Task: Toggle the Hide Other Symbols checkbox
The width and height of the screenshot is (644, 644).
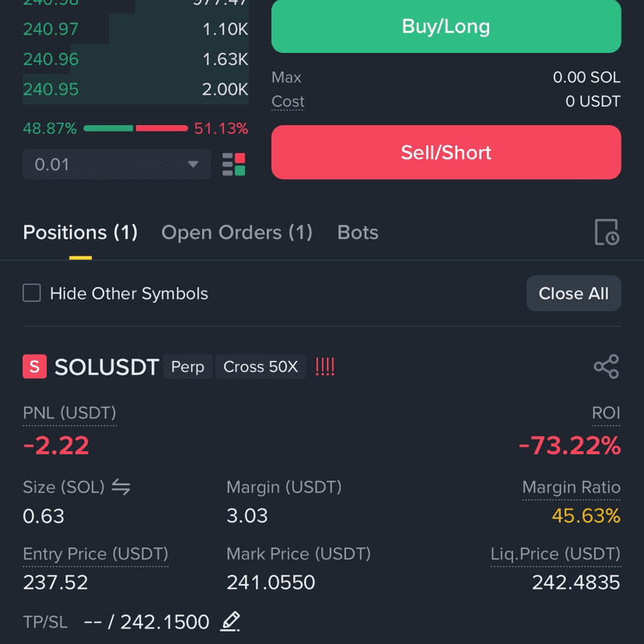Action: (32, 293)
